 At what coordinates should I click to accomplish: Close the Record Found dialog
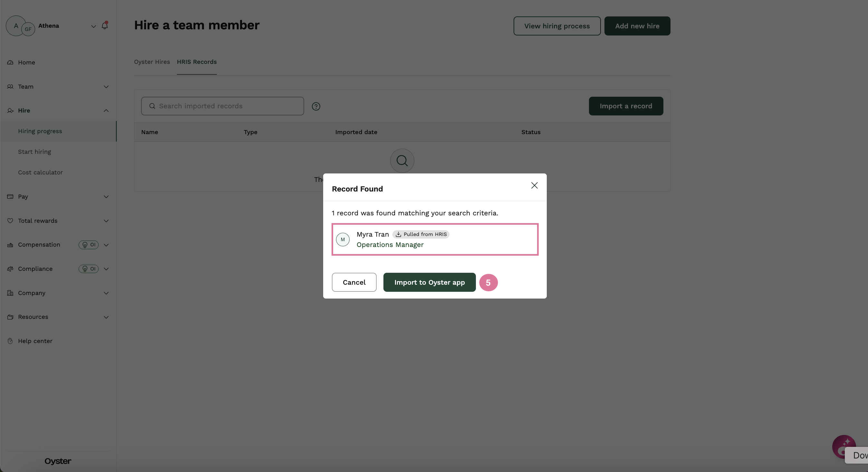(535, 185)
